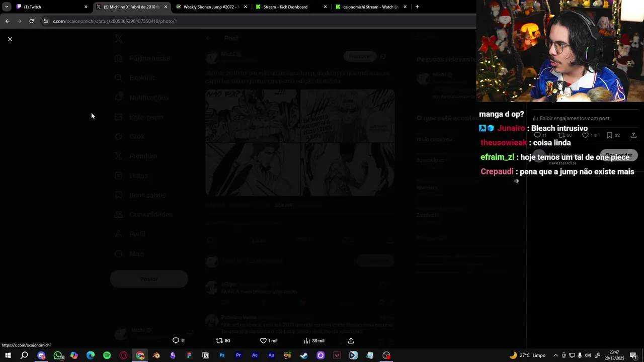Viewport: 644px width, 362px height.
Task: Like the photo with heart showing 1 mil
Action: click(268, 340)
